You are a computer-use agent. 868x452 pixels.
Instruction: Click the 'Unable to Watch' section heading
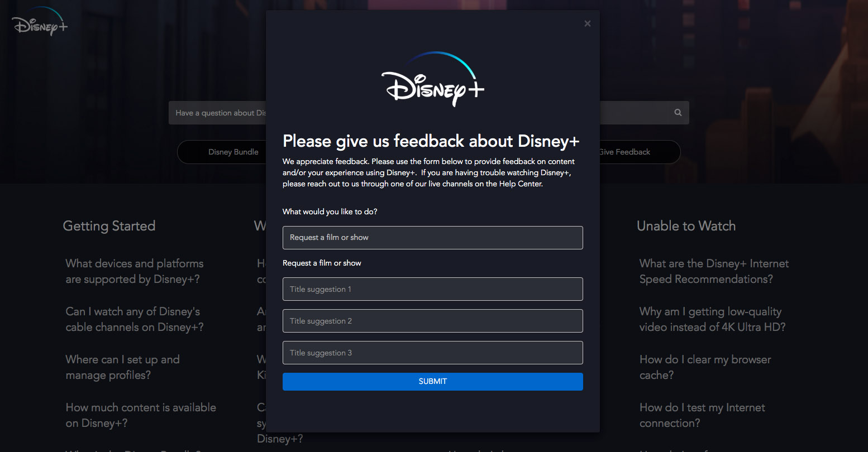coord(686,226)
